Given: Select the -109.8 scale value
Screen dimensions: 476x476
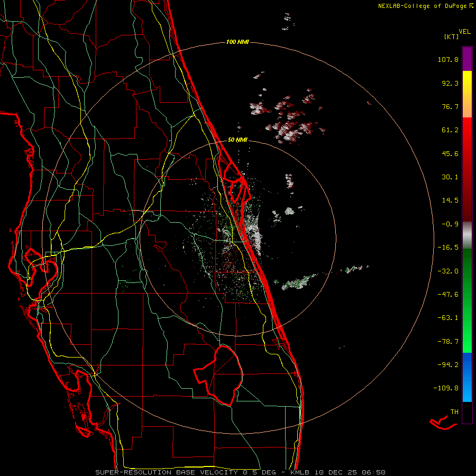Looking at the screenshot, I should (x=446, y=388).
